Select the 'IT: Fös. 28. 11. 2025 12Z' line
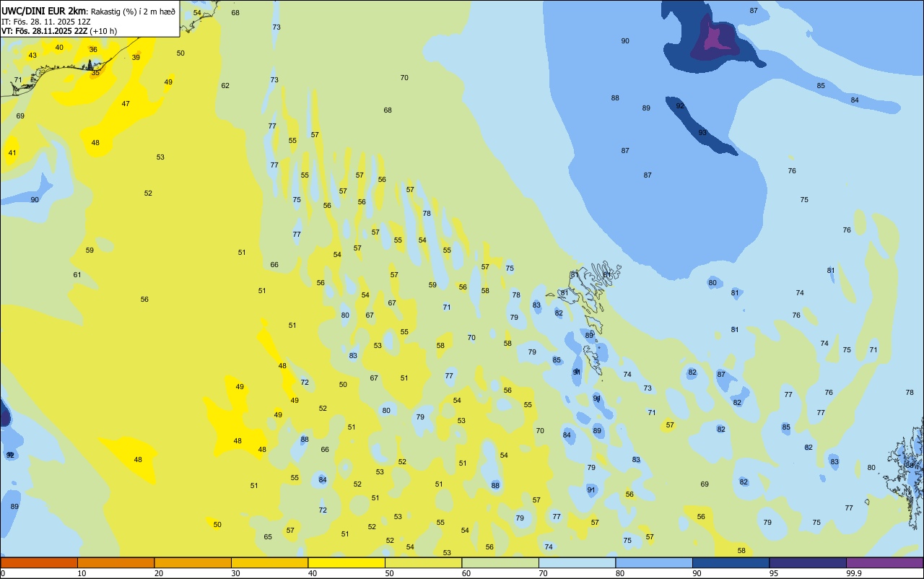The image size is (924, 579). click(x=45, y=22)
